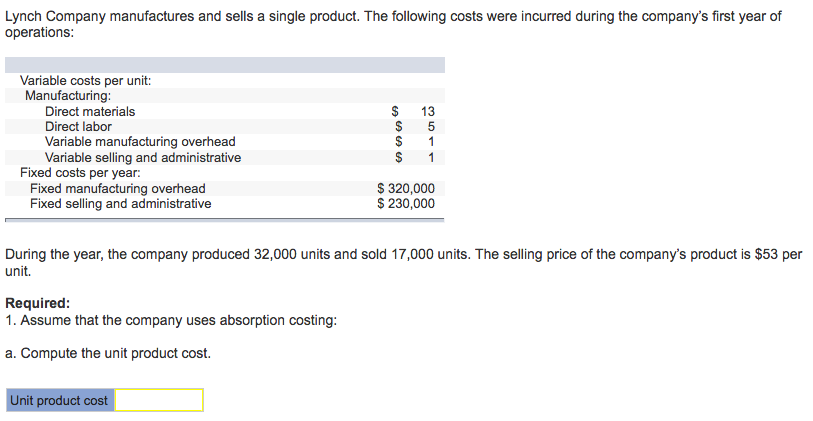Screen dimensions: 813x421
Task: Click the "During the year" paragraph
Action: [400, 254]
